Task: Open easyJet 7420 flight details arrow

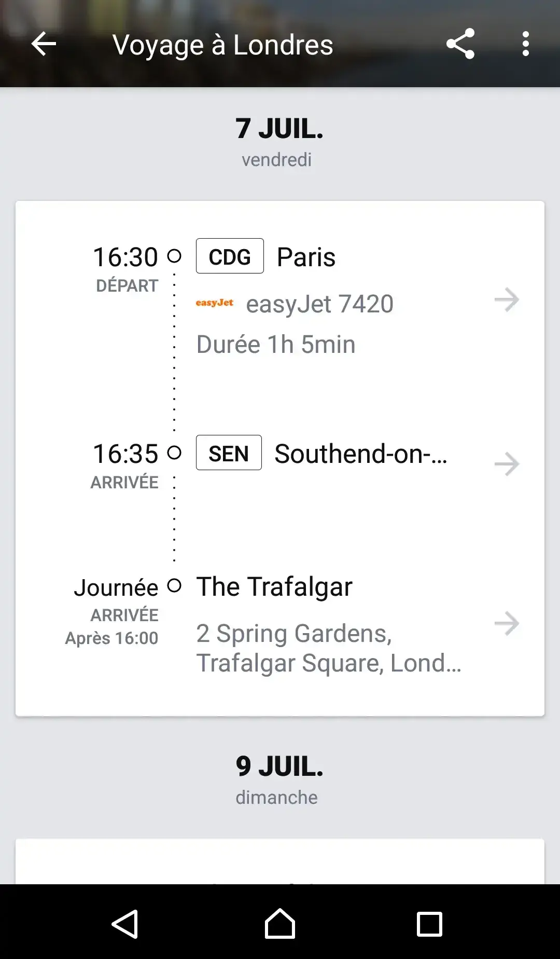Action: point(507,300)
